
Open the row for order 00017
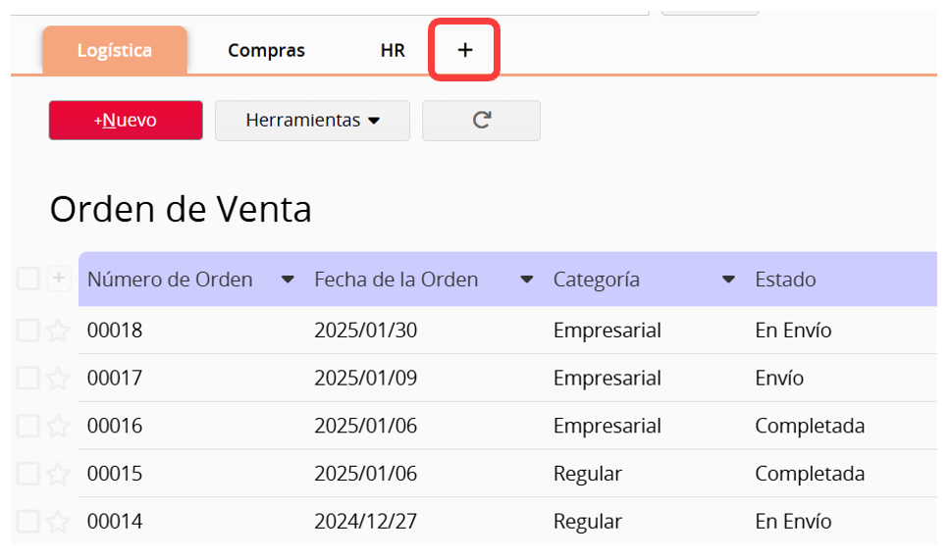[507, 378]
